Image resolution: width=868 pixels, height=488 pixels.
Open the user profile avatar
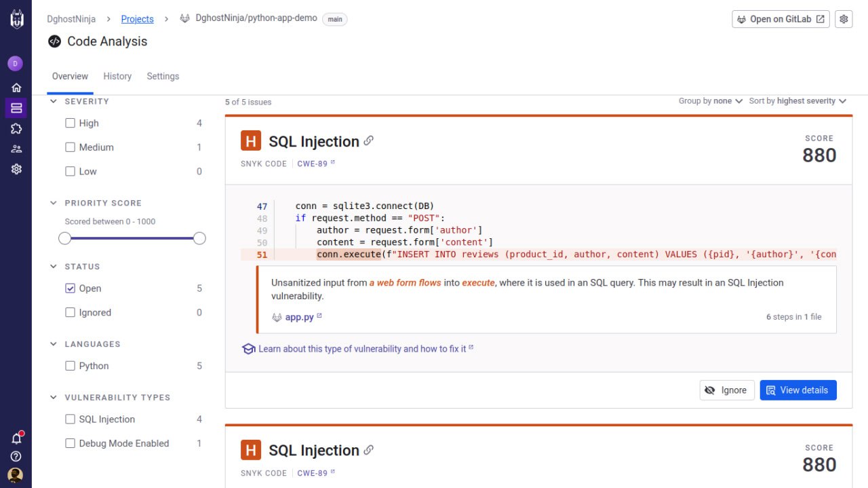click(15, 475)
